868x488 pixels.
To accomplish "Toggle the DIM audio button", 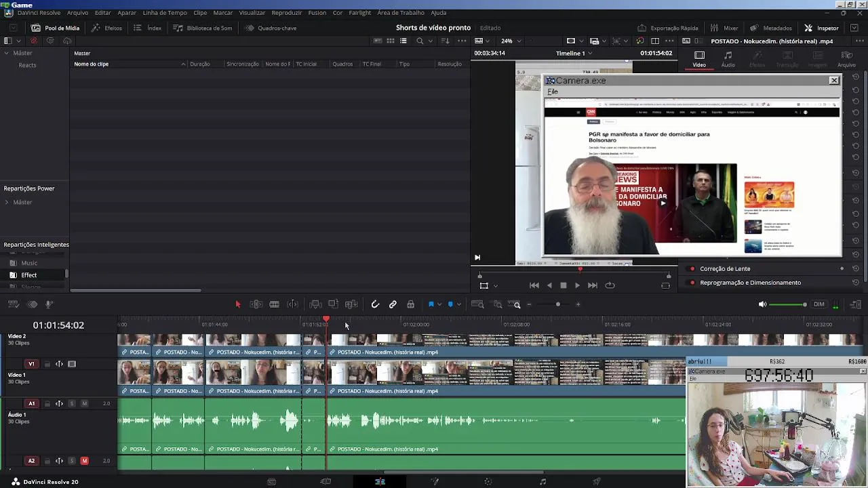I will tap(819, 304).
